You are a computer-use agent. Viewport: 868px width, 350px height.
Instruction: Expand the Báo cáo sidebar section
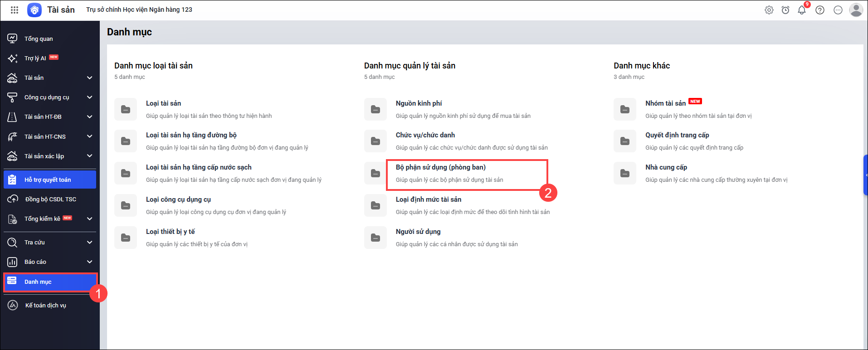(89, 262)
